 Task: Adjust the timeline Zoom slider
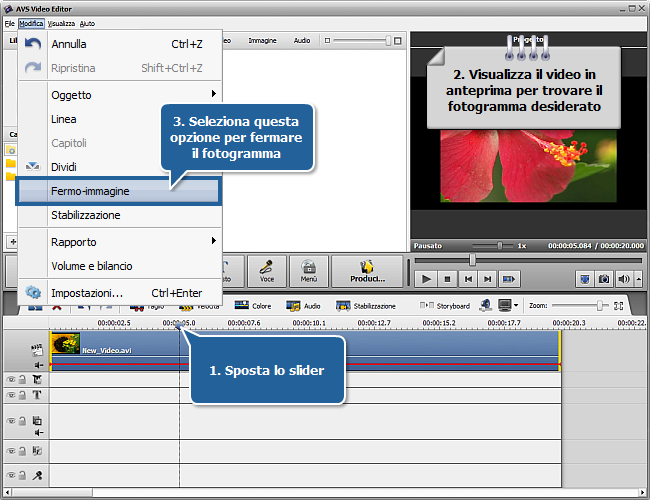pos(599,306)
